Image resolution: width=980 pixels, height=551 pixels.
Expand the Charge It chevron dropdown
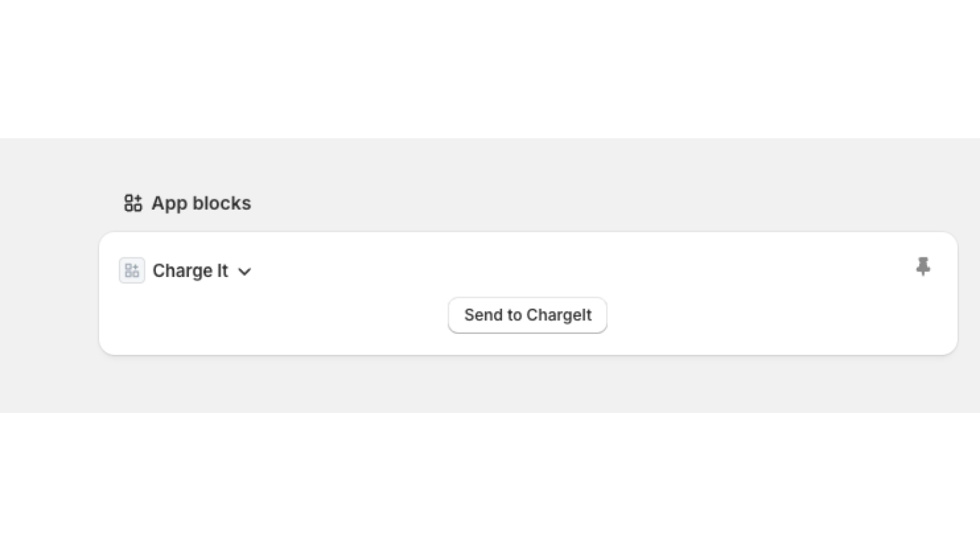pos(244,271)
